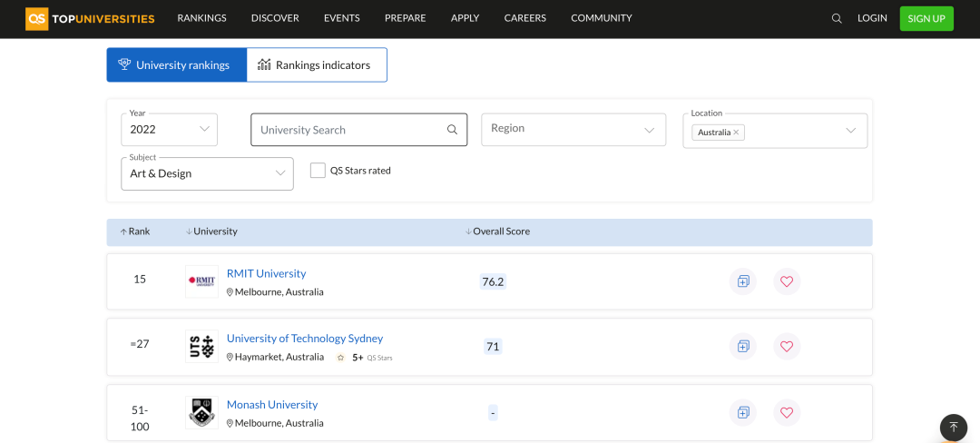Click the QS Stars star icon for UTS
The image size is (980, 443).
340,358
